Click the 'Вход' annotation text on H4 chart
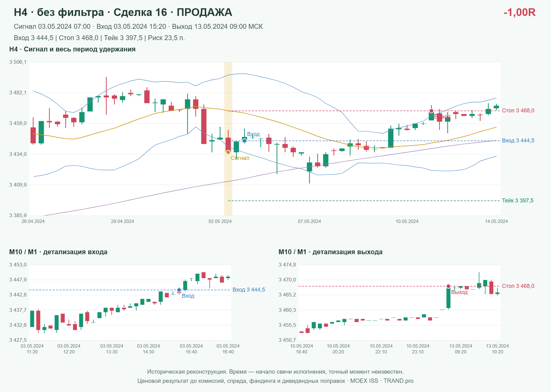Image resolution: width=551 pixels, height=392 pixels. click(253, 134)
